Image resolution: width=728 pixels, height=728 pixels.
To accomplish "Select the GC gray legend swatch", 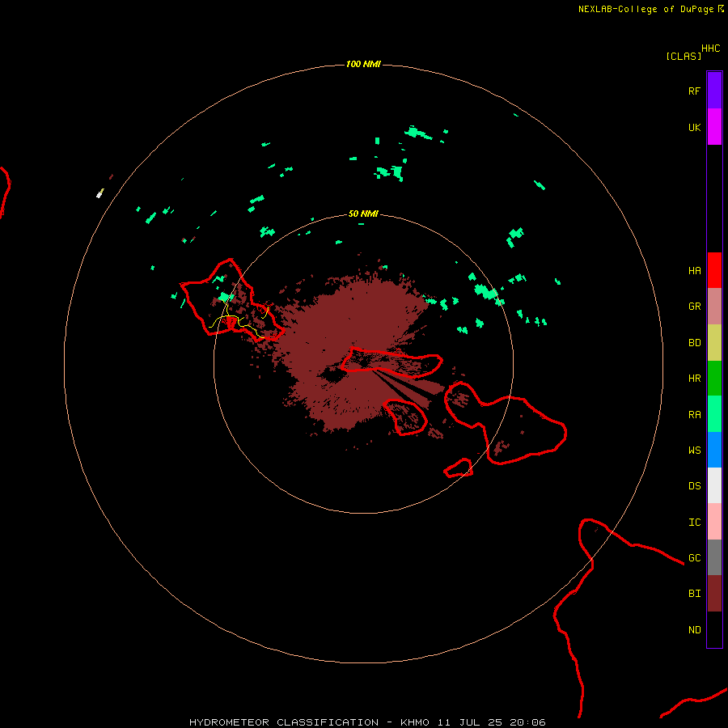I will [x=714, y=557].
